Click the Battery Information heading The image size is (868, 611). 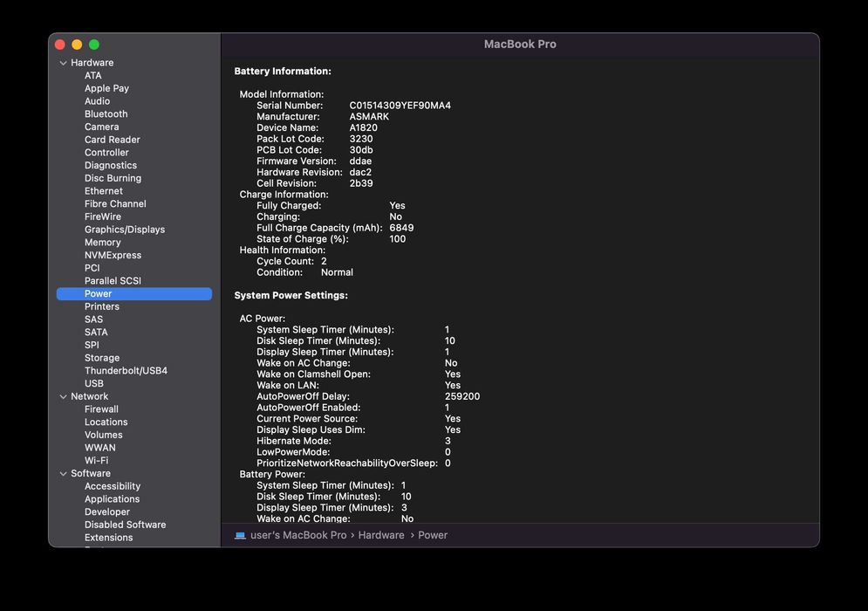click(x=283, y=71)
